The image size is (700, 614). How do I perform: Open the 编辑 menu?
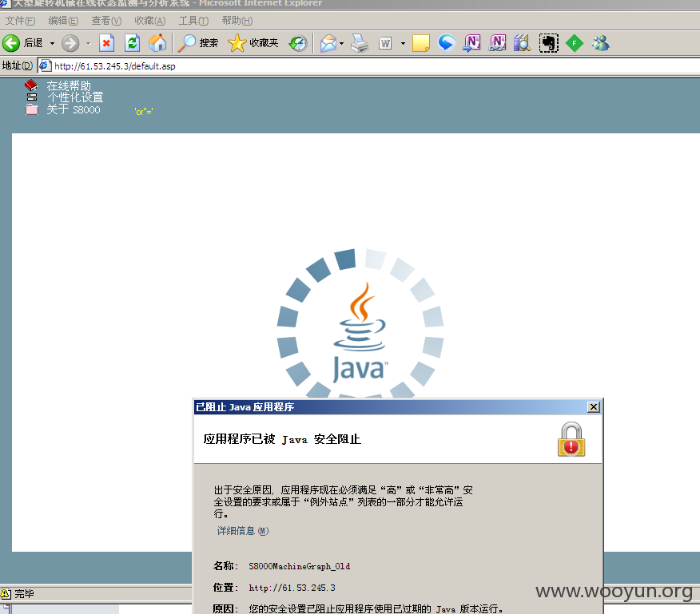63,21
